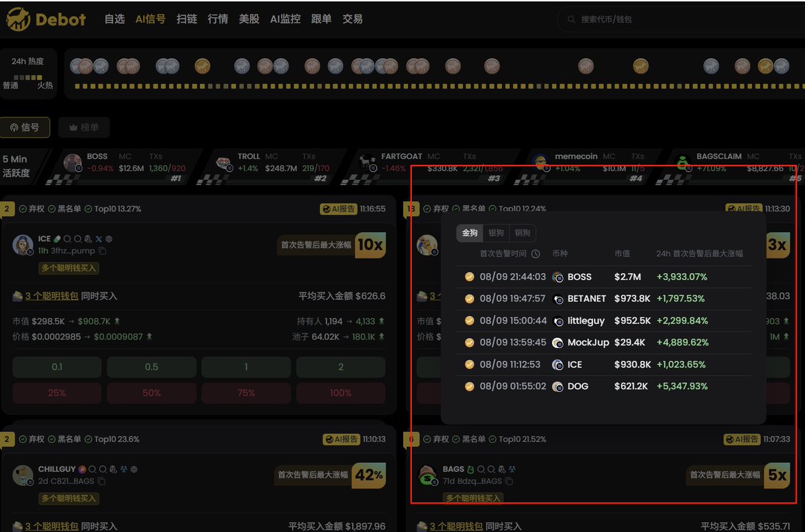
Task: Open the 扫链 page
Action: (x=186, y=19)
